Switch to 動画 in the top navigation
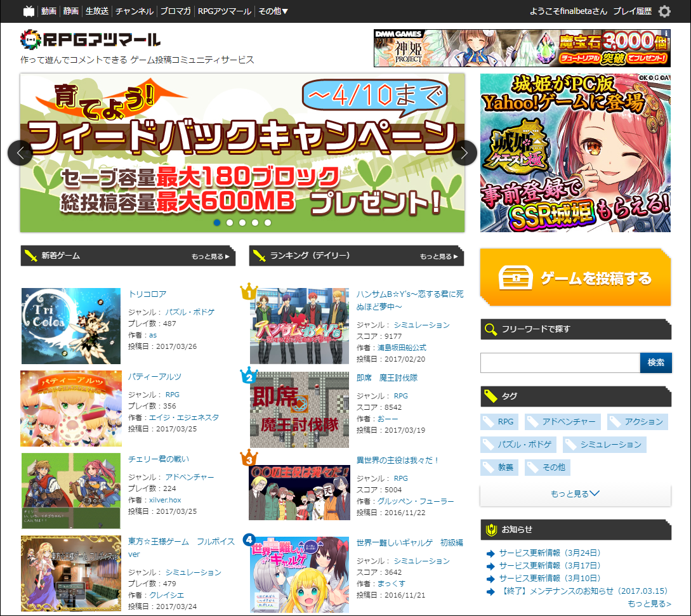The image size is (691, 616). [48, 11]
